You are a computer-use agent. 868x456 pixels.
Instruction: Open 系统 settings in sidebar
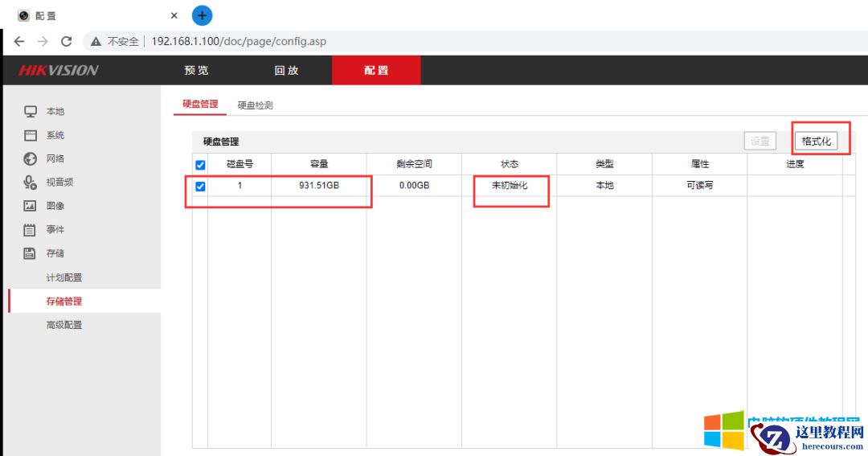pyautogui.click(x=55, y=135)
